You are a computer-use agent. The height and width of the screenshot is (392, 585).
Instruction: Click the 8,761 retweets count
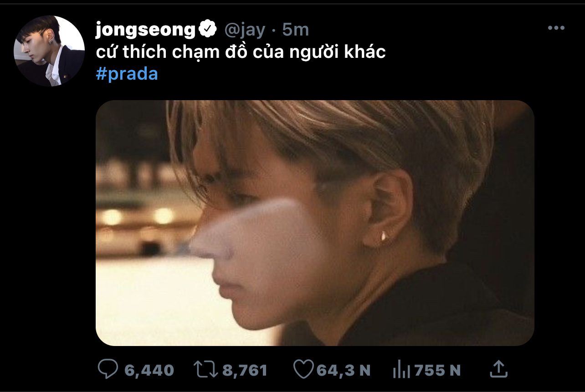[x=245, y=370]
